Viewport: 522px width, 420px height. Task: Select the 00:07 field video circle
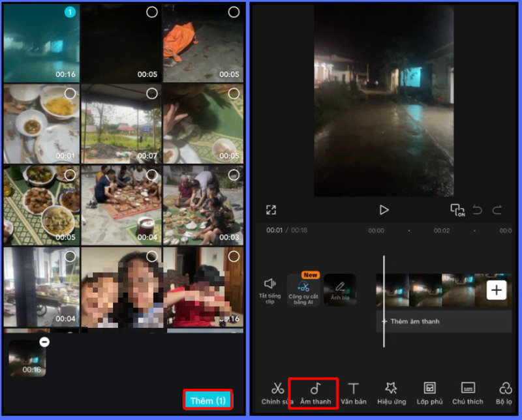pyautogui.click(x=151, y=94)
